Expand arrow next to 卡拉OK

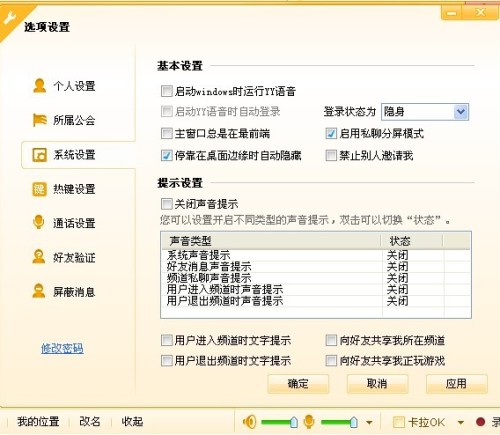coord(461,423)
